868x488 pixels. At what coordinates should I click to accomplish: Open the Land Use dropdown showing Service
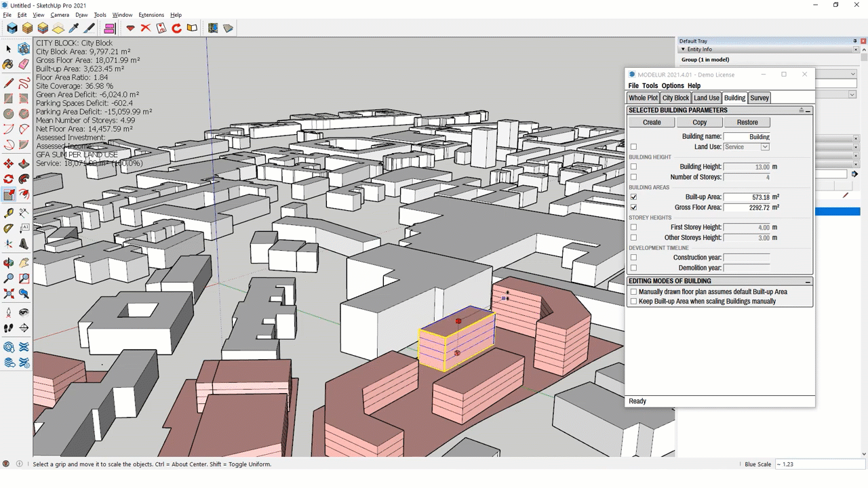pos(766,146)
